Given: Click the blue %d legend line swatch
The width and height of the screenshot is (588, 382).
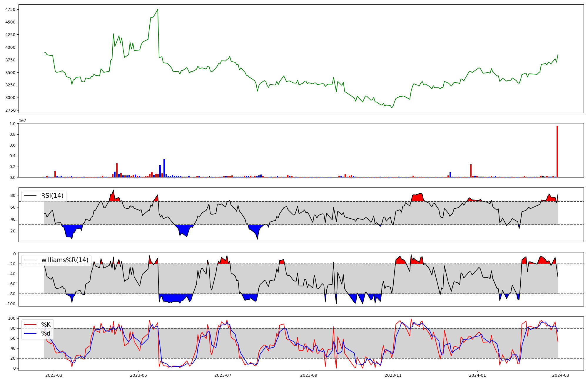Looking at the screenshot, I should pyautogui.click(x=30, y=334).
